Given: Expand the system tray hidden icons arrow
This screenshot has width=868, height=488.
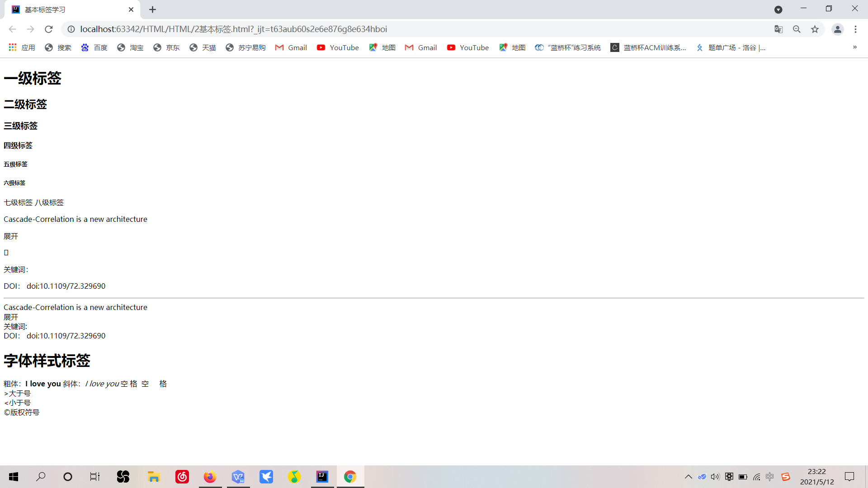Looking at the screenshot, I should pyautogui.click(x=688, y=477).
